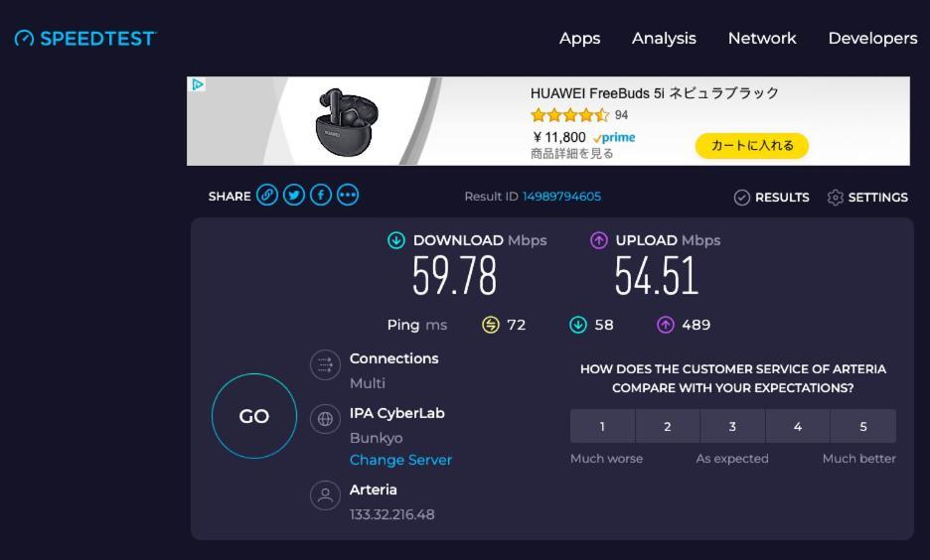The width and height of the screenshot is (930, 560).
Task: Click the Arteria user profile icon
Action: pos(325,495)
